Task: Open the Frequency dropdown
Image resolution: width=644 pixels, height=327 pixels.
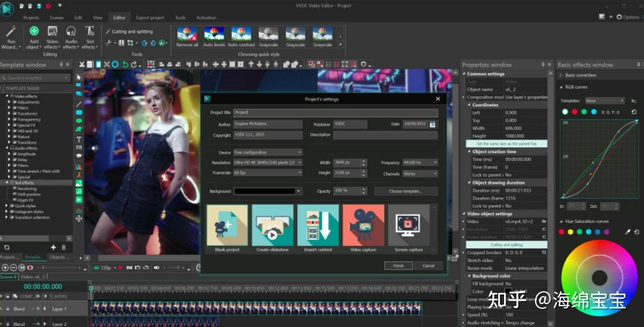Action: (x=420, y=162)
